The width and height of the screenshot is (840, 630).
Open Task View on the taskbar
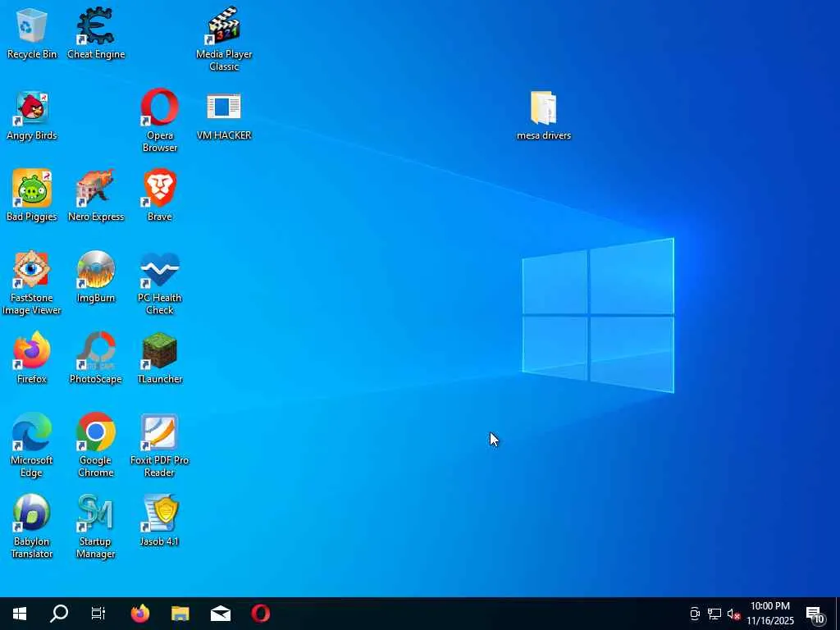tap(98, 614)
